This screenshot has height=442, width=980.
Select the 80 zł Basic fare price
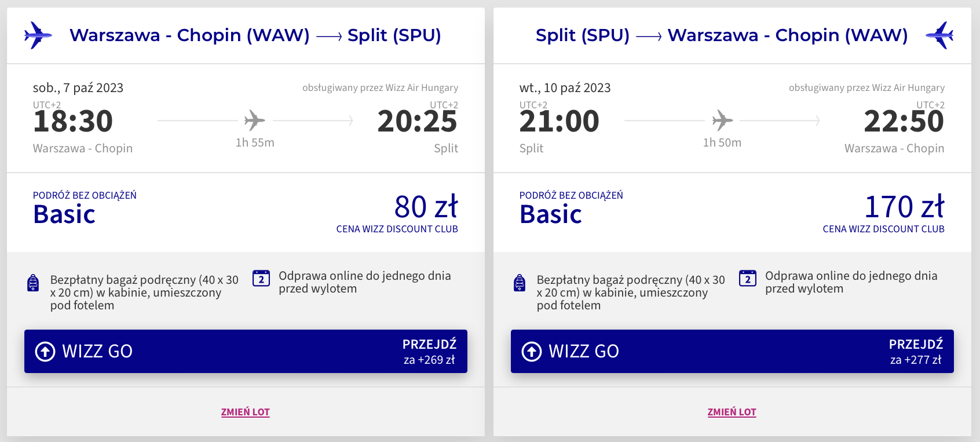pos(426,207)
